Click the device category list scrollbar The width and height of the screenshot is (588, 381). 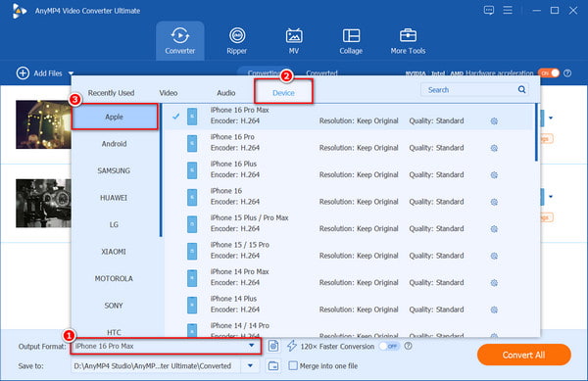coord(161,170)
